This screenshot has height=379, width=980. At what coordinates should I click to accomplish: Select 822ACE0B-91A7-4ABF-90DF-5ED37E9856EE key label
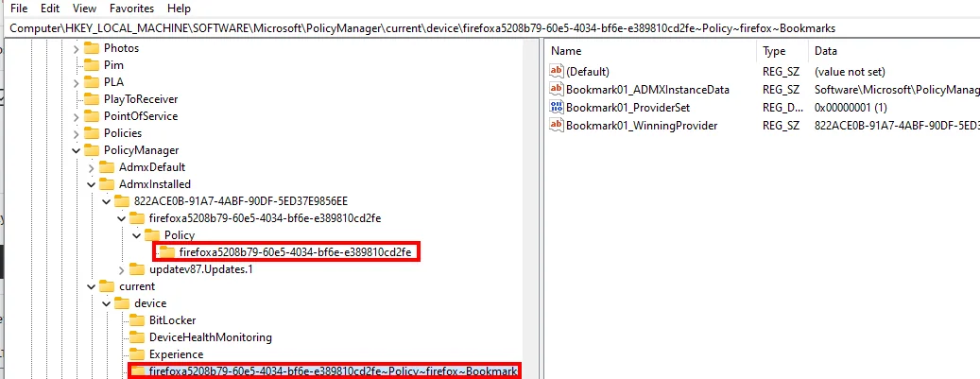241,201
